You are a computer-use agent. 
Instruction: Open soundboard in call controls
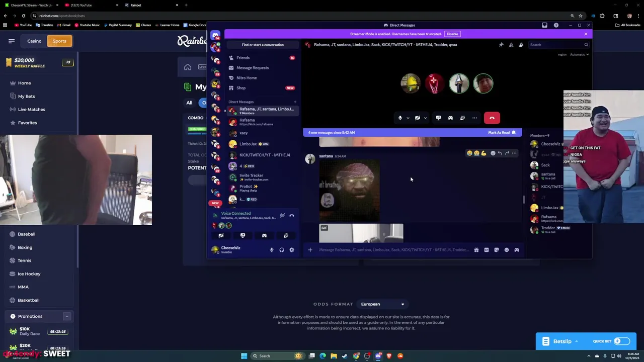[462, 118]
